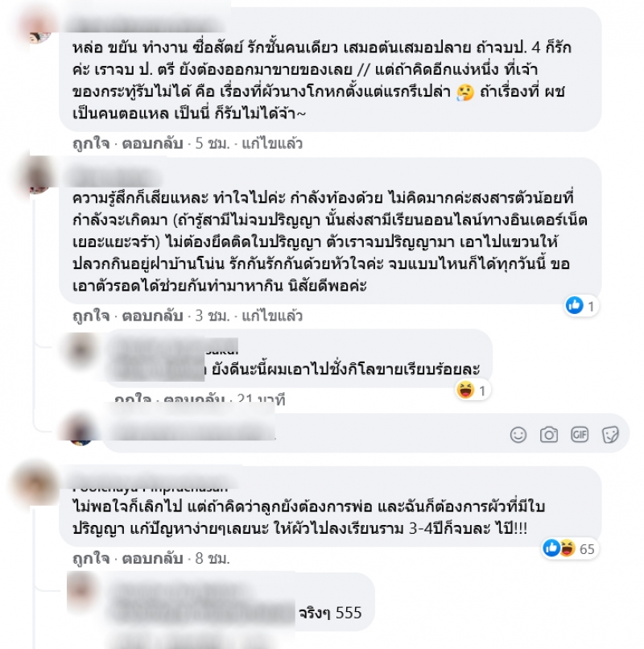Click inside the reply text input field
The image size is (644, 649).
point(306,434)
